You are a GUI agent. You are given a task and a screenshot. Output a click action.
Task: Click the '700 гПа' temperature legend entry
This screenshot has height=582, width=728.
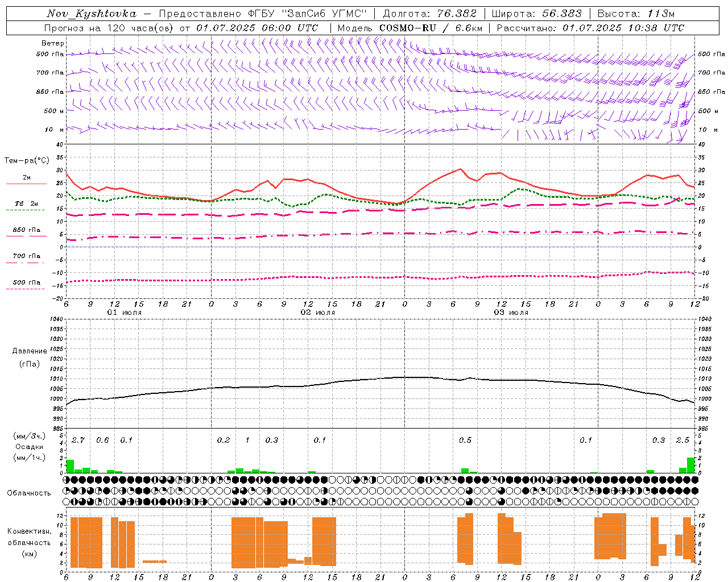(27, 256)
